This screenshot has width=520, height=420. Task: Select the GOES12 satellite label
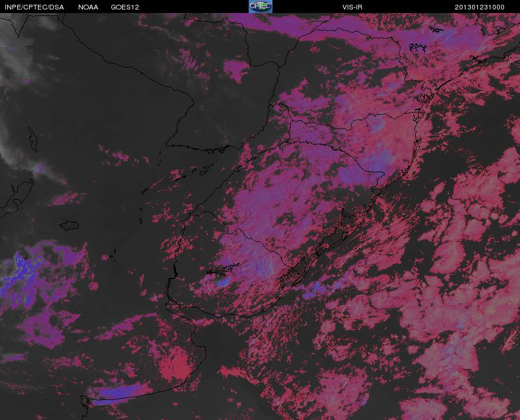coord(125,7)
